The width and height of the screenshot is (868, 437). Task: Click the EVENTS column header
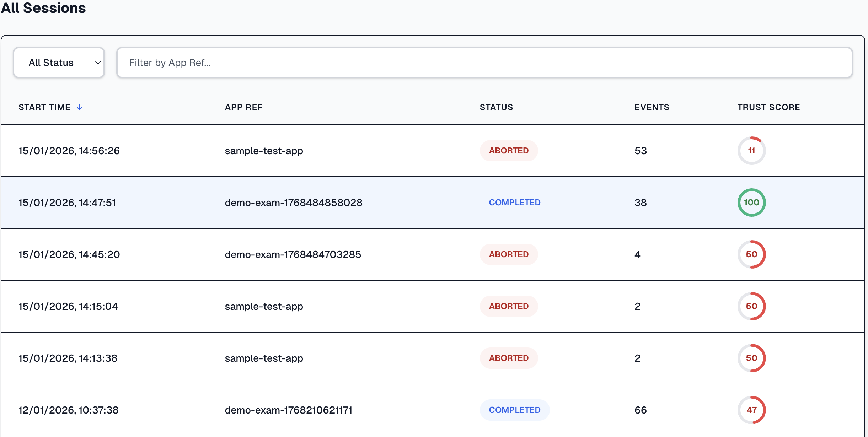(x=651, y=107)
